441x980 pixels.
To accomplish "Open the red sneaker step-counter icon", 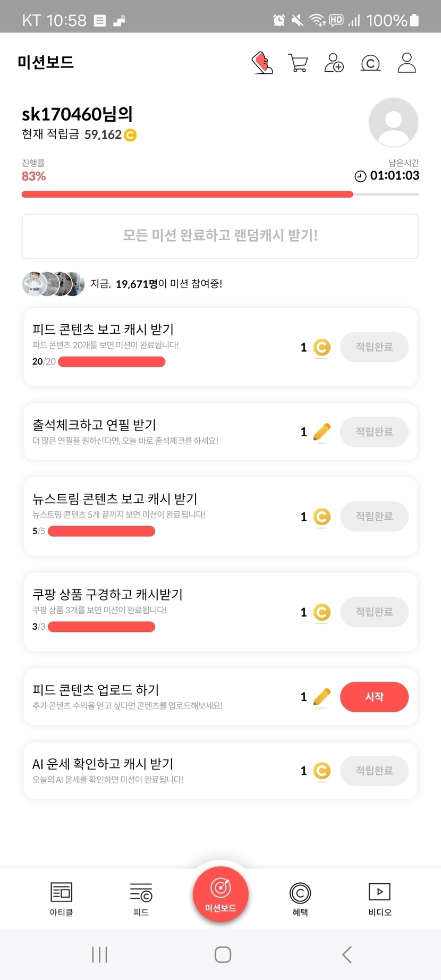I will coord(262,63).
